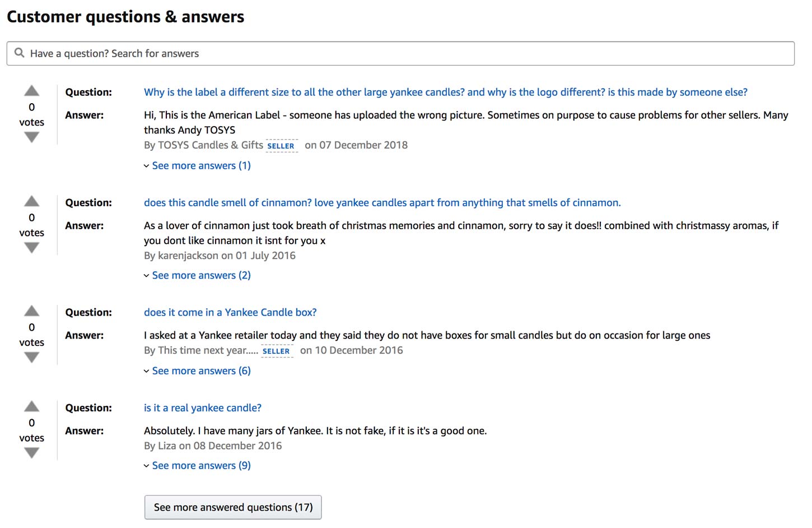Screen dimensions: 812x528
Task: Open question 'is it a real yankee candle?'
Action: [202, 407]
